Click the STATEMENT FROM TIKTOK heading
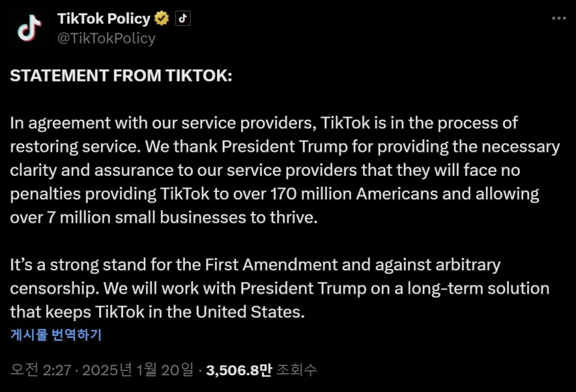Image resolution: width=576 pixels, height=392 pixels. point(121,76)
